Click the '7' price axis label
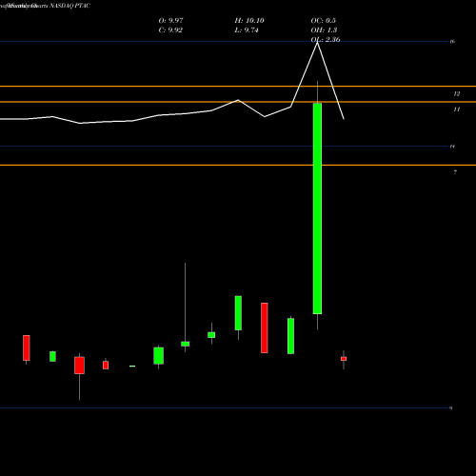Image resolution: width=476 pixels, height=476 pixels. [455, 172]
